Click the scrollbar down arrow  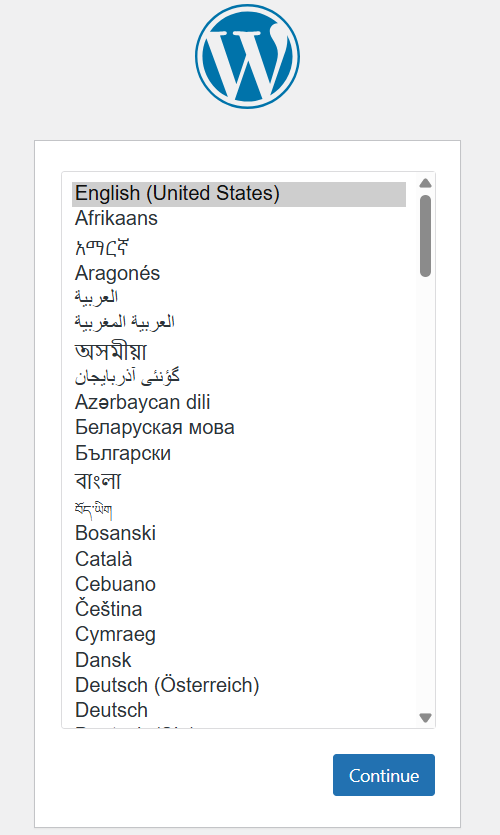pyautogui.click(x=425, y=718)
